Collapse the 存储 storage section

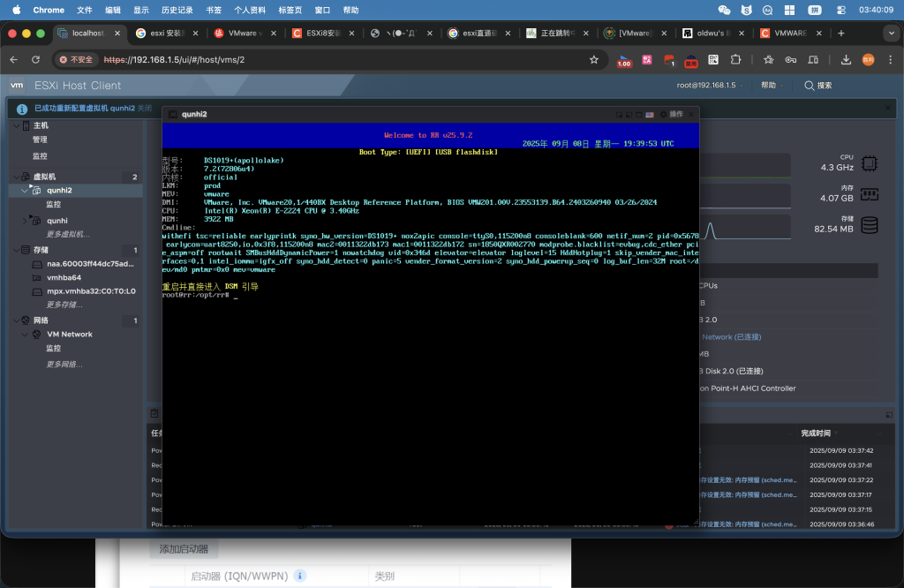coord(14,250)
